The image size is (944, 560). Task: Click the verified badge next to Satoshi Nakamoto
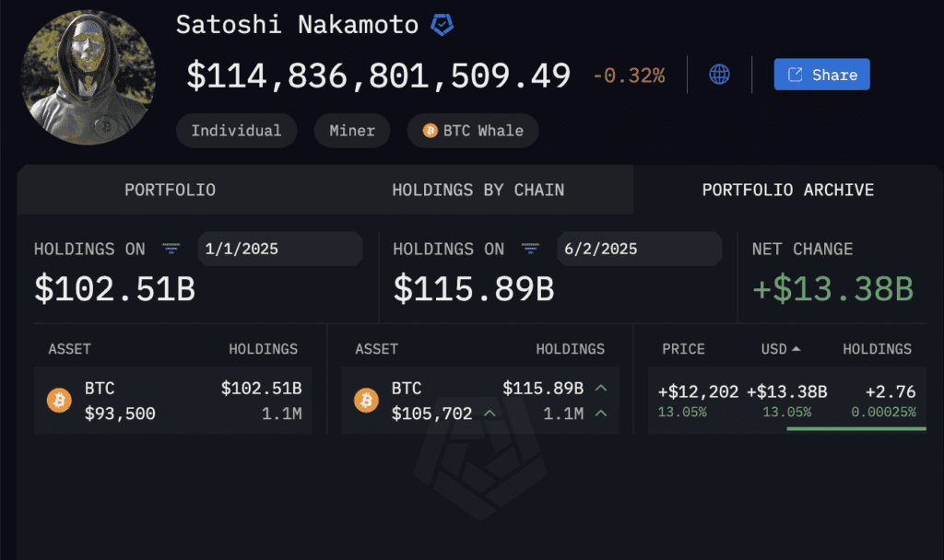pyautogui.click(x=442, y=26)
